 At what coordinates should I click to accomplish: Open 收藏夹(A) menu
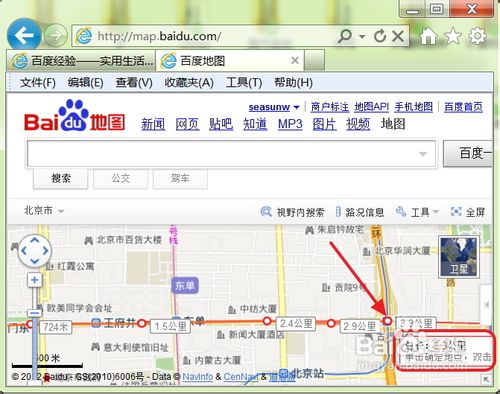(189, 82)
